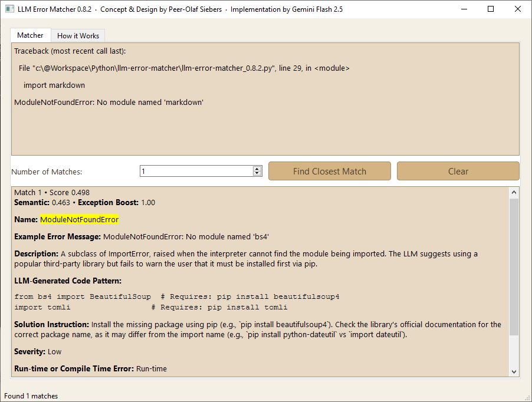This screenshot has width=532, height=402.
Task: Click the LLM Error Matcher app icon
Action: point(9,9)
